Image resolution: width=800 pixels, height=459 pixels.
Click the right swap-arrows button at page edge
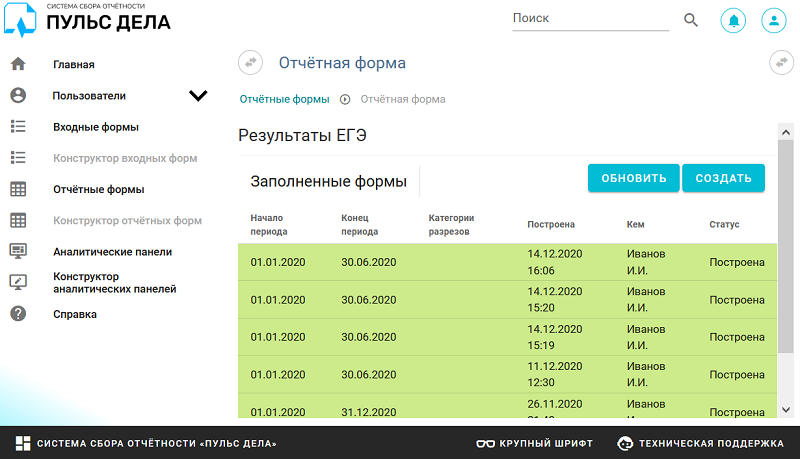(781, 63)
